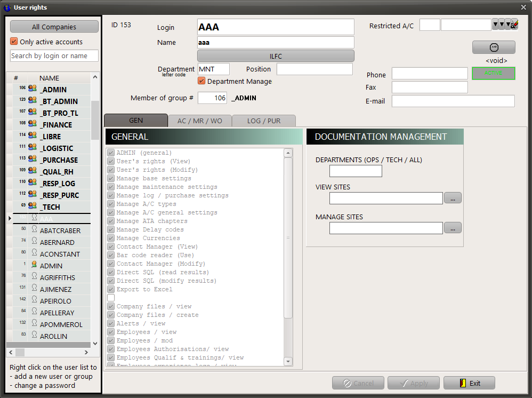This screenshot has width=532, height=398.
Task: Switch to the GEN tab
Action: point(136,121)
